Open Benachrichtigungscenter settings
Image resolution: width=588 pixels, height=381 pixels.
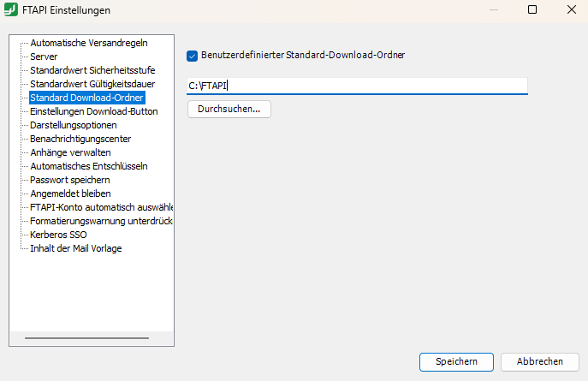tap(80, 139)
